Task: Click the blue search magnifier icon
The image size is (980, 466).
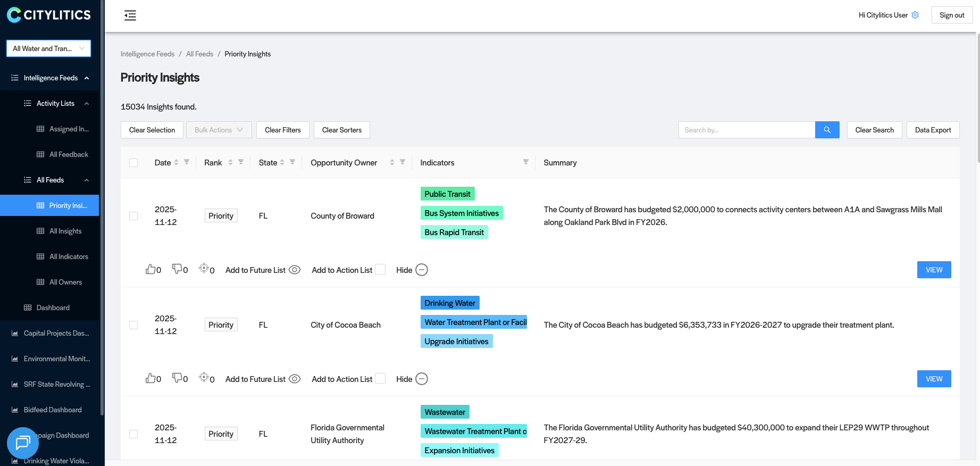Action: [827, 130]
